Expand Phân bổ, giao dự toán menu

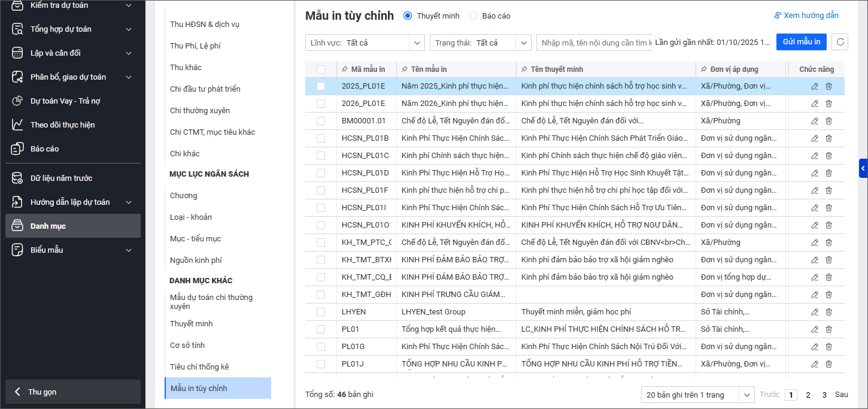[68, 77]
